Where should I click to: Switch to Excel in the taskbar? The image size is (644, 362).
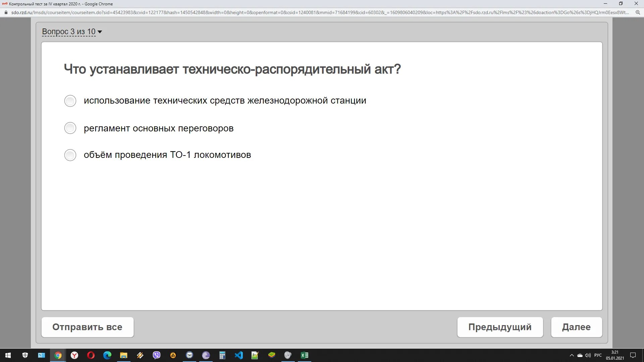click(305, 355)
